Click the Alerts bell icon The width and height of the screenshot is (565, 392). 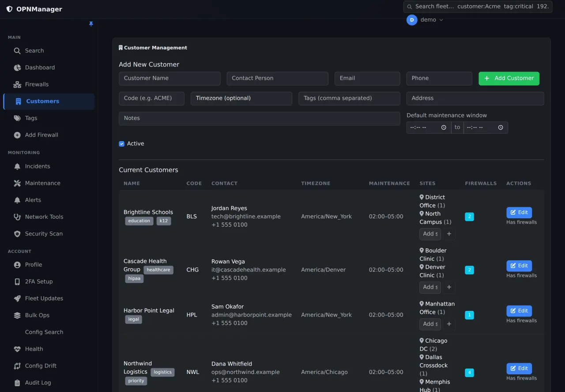17,200
